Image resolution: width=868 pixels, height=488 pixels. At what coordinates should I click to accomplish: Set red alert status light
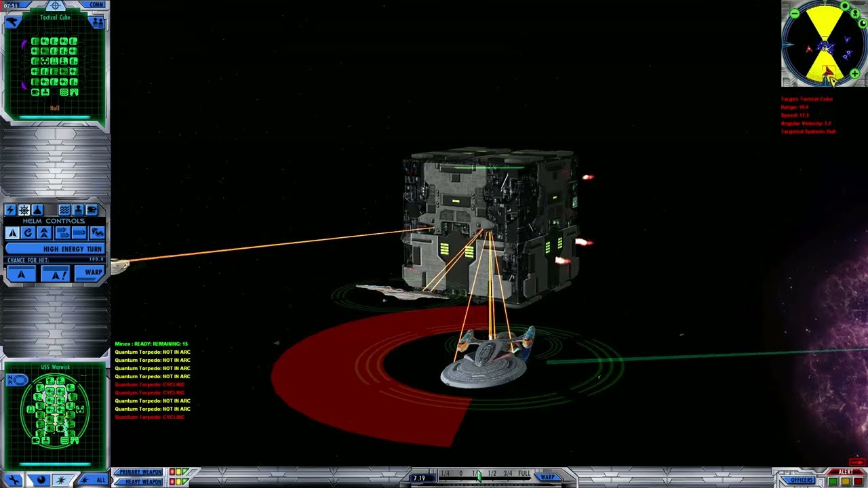859,481
